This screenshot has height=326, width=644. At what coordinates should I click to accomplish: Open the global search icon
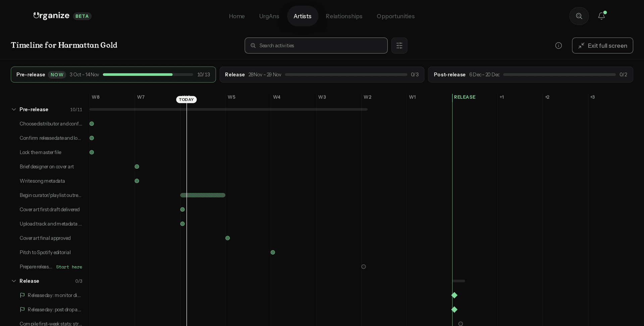[x=579, y=16]
